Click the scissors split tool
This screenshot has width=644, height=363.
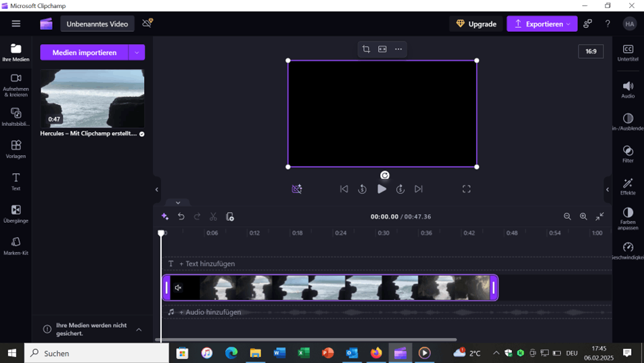click(213, 217)
